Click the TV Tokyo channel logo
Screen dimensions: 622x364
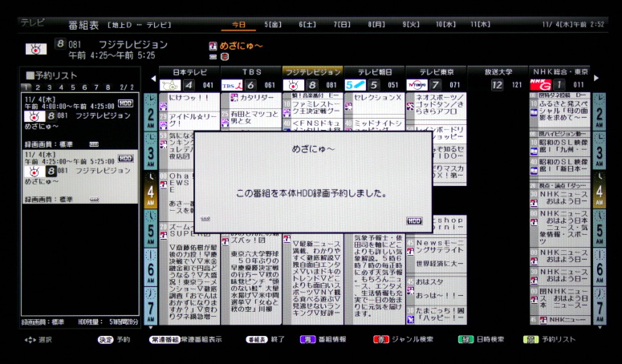pyautogui.click(x=417, y=85)
